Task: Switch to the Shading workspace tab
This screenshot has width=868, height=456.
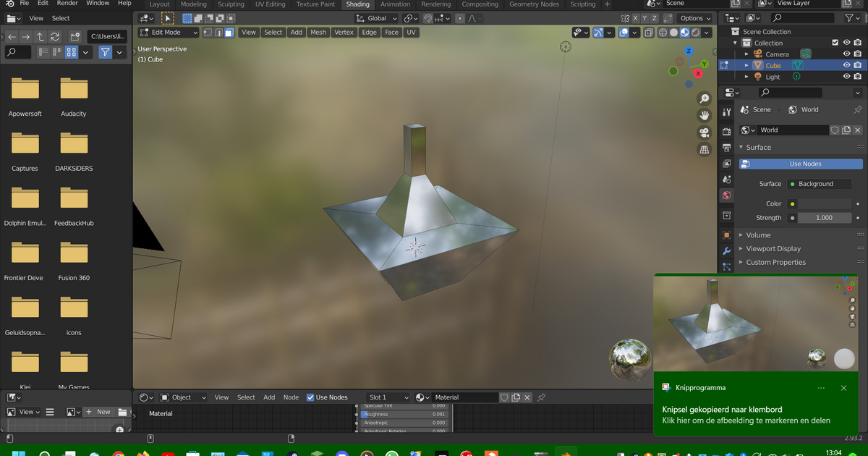Action: [357, 4]
